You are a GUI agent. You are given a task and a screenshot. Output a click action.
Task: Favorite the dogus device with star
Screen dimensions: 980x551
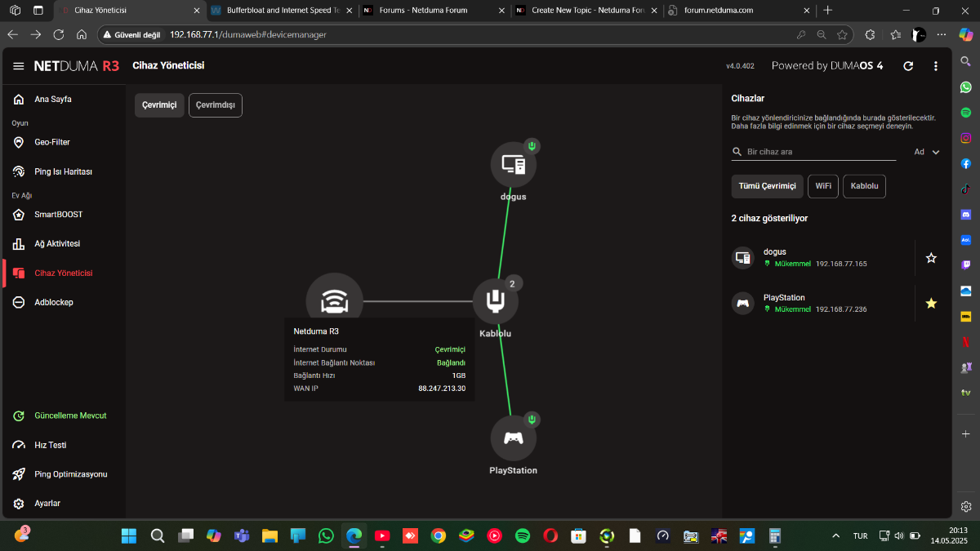click(x=931, y=258)
